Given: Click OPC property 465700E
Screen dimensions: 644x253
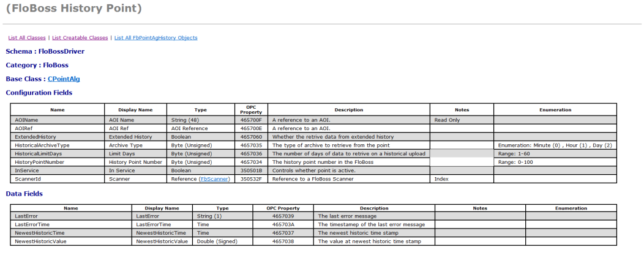Looking at the screenshot, I should point(252,128).
